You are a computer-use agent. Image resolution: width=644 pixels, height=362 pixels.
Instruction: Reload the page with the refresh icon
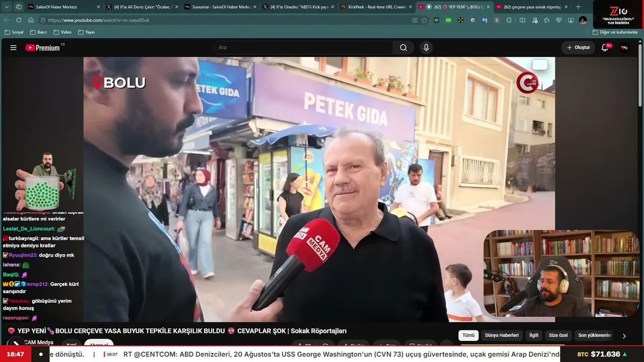19,20
